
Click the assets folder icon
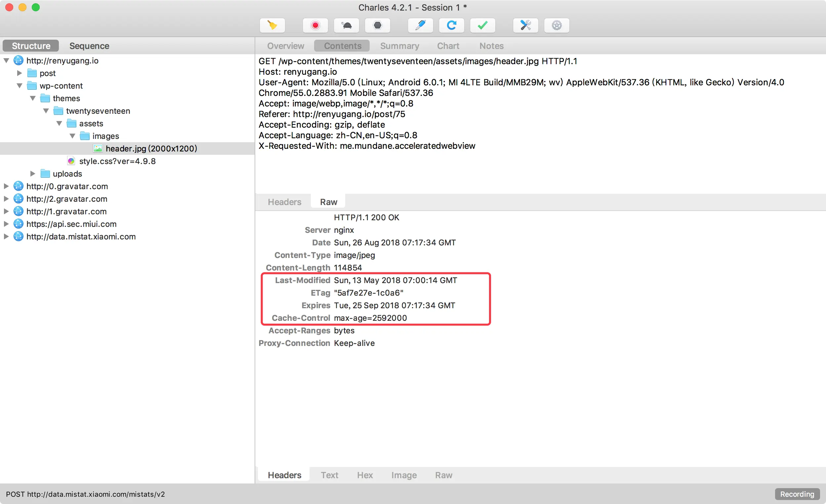click(71, 123)
